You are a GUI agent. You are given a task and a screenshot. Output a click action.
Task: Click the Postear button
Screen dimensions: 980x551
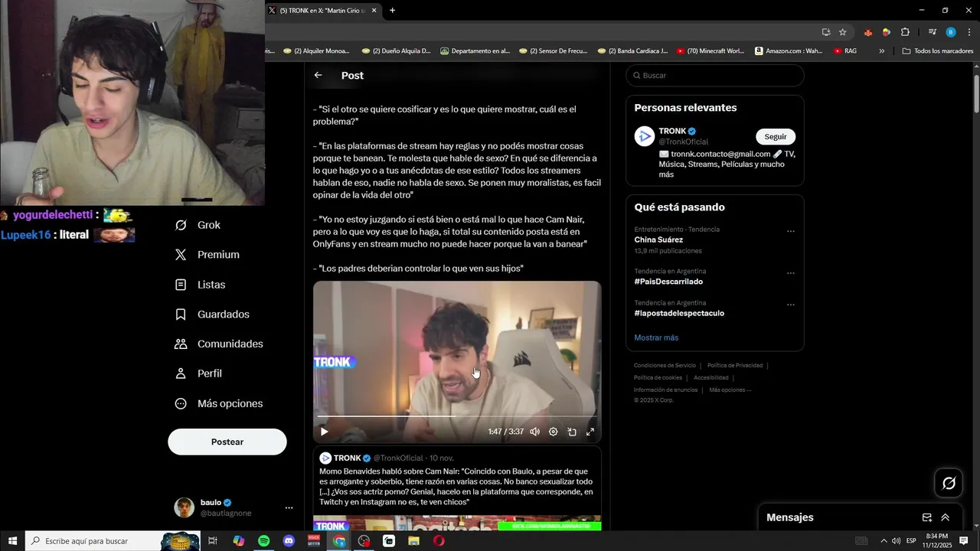pos(227,442)
